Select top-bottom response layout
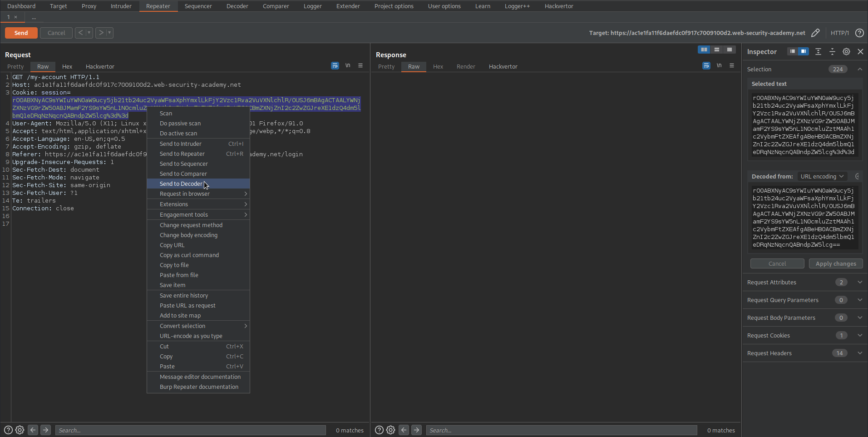Image resolution: width=868 pixels, height=437 pixels. [x=717, y=50]
